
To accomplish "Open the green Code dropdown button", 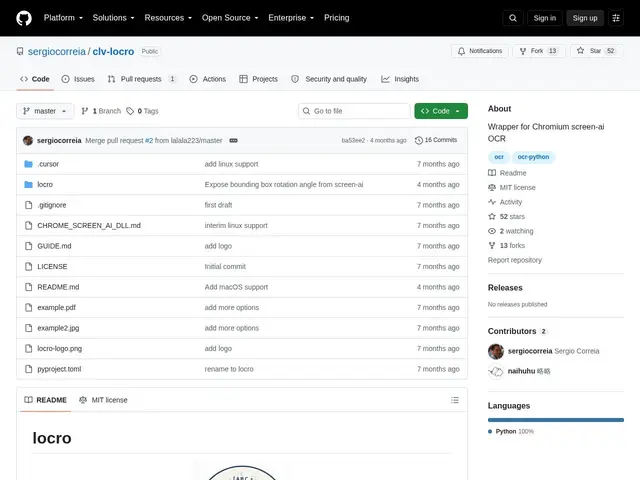I will coord(441,111).
